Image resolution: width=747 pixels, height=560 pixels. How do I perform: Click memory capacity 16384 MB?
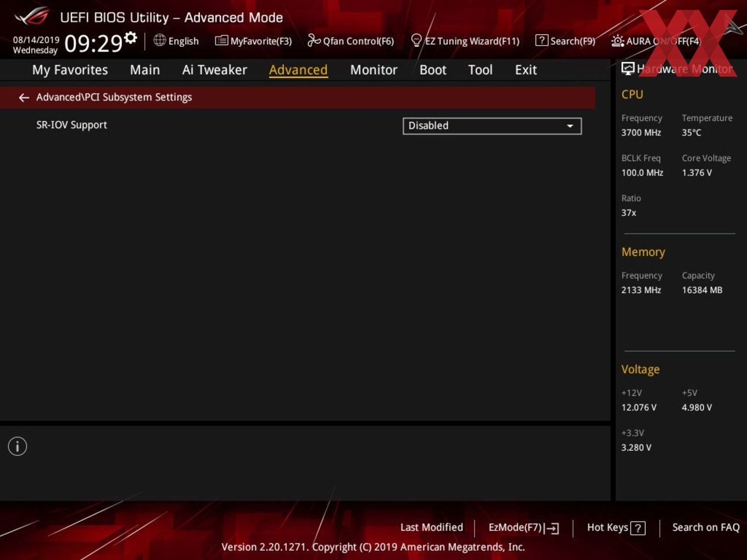(702, 290)
